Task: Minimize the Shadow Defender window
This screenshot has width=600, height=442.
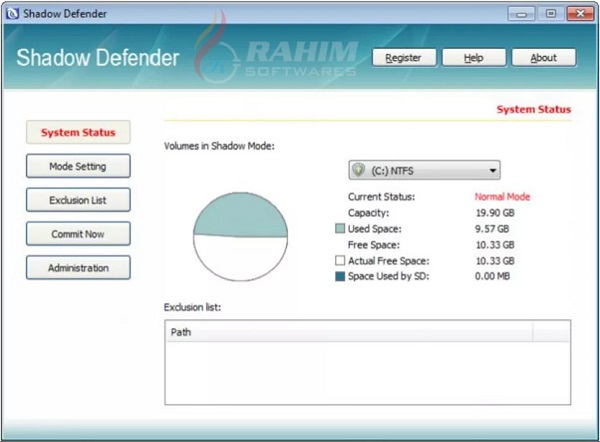Action: [x=521, y=14]
